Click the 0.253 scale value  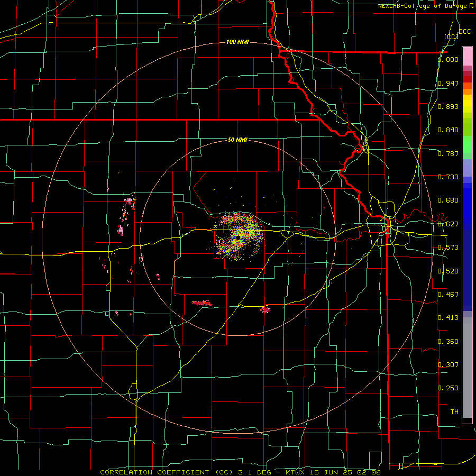[x=448, y=388]
